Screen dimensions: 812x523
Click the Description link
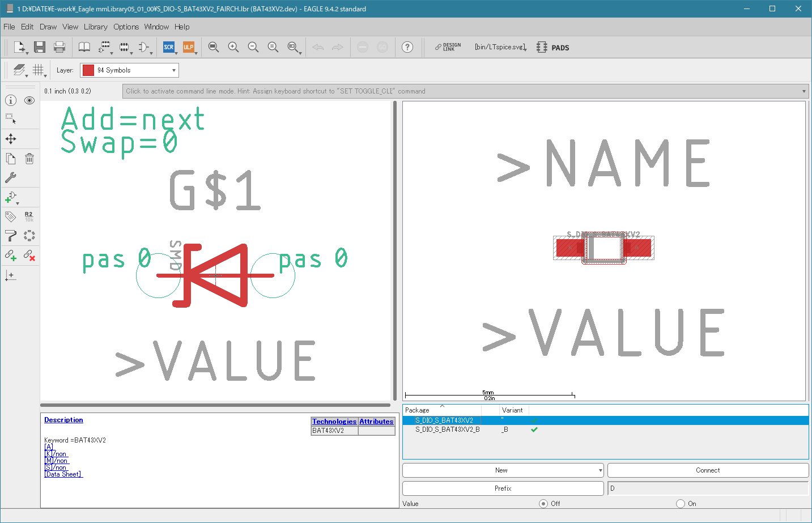point(63,420)
